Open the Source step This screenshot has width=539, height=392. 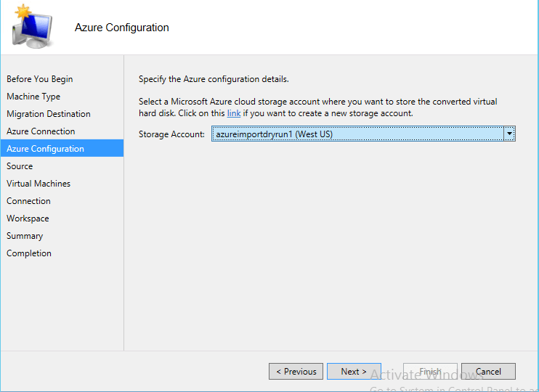pyautogui.click(x=20, y=166)
